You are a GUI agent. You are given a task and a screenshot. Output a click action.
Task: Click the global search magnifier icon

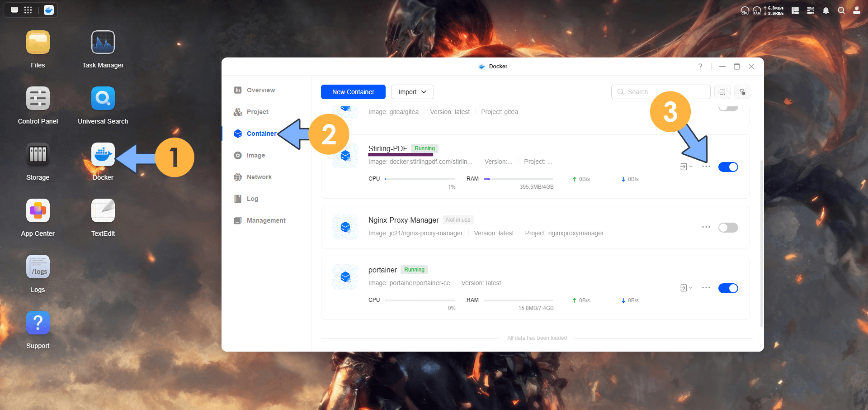click(x=841, y=10)
